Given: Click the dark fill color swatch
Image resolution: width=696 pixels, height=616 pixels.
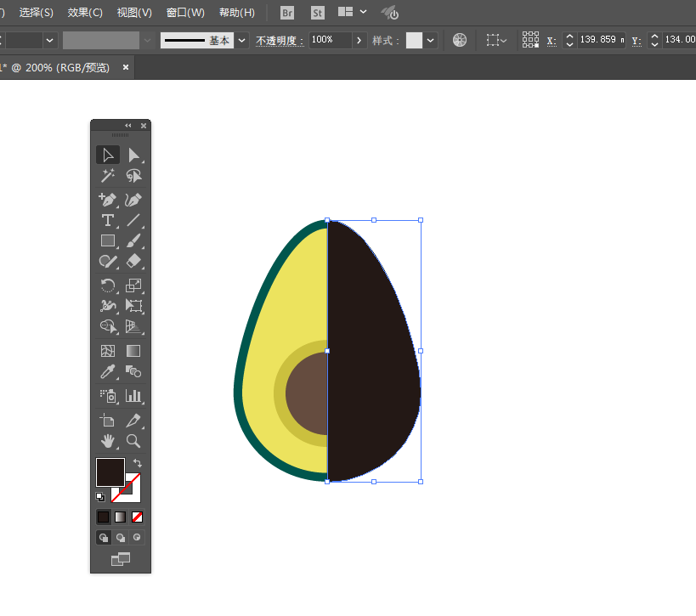Looking at the screenshot, I should tap(110, 472).
